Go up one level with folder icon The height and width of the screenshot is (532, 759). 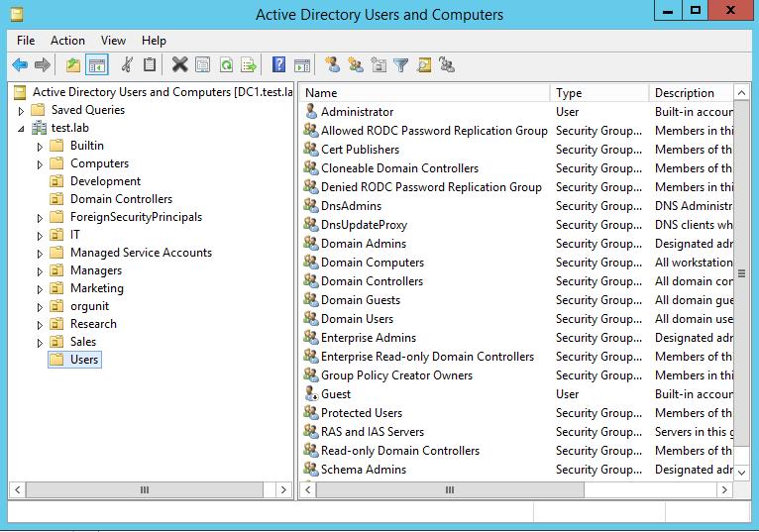click(73, 64)
